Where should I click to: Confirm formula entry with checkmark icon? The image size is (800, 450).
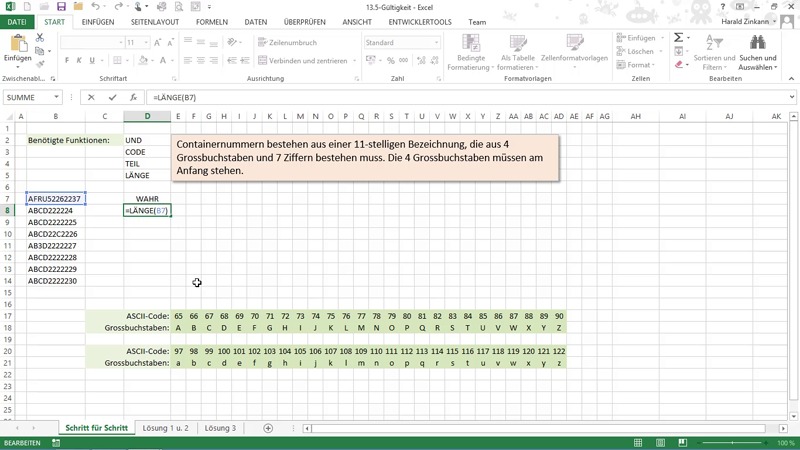pyautogui.click(x=112, y=97)
